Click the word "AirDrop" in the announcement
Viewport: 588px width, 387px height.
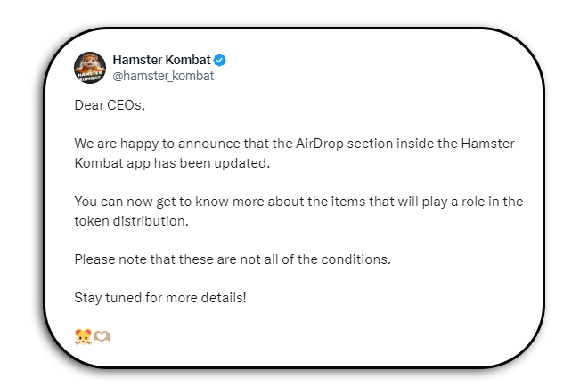320,144
